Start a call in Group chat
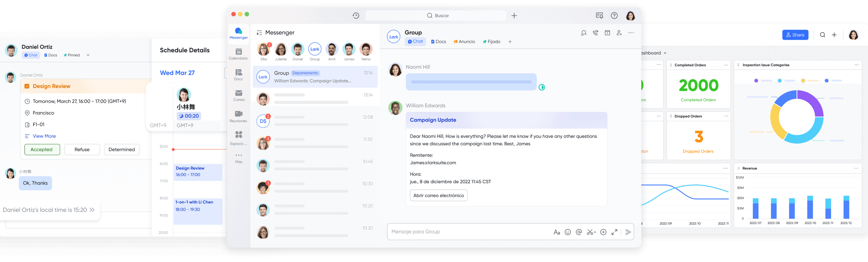868x262 pixels. [x=595, y=33]
